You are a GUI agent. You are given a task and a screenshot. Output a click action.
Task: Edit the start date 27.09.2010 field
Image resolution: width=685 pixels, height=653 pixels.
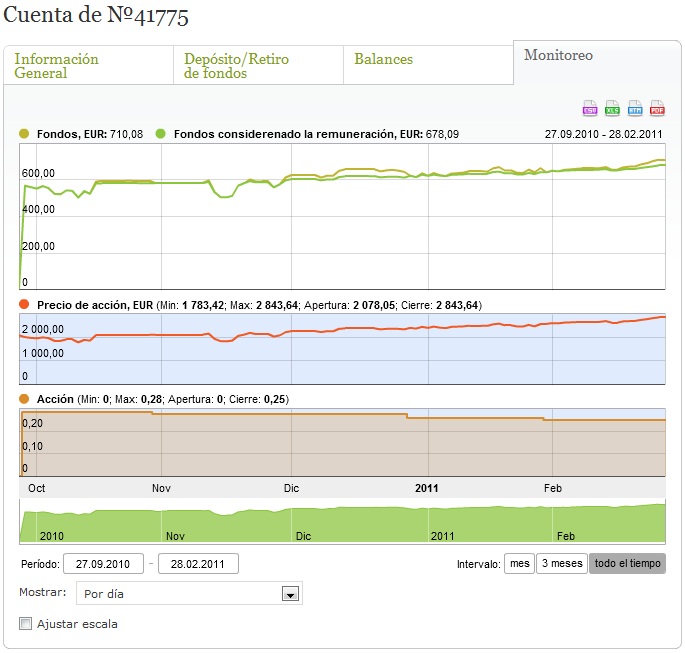103,564
